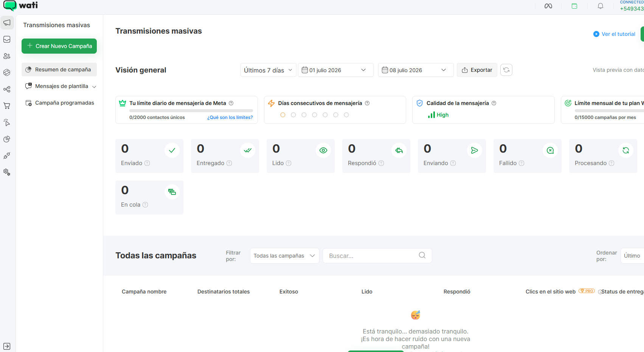Open the Integrations plug sidebar icon
644x352 pixels.
pyautogui.click(x=7, y=156)
